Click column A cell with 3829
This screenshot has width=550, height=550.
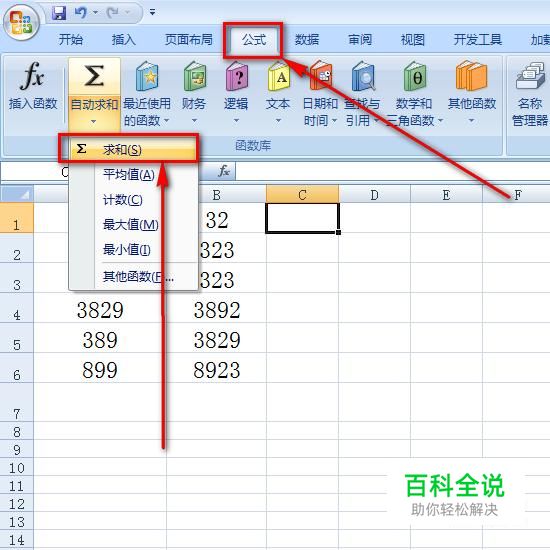tap(100, 308)
